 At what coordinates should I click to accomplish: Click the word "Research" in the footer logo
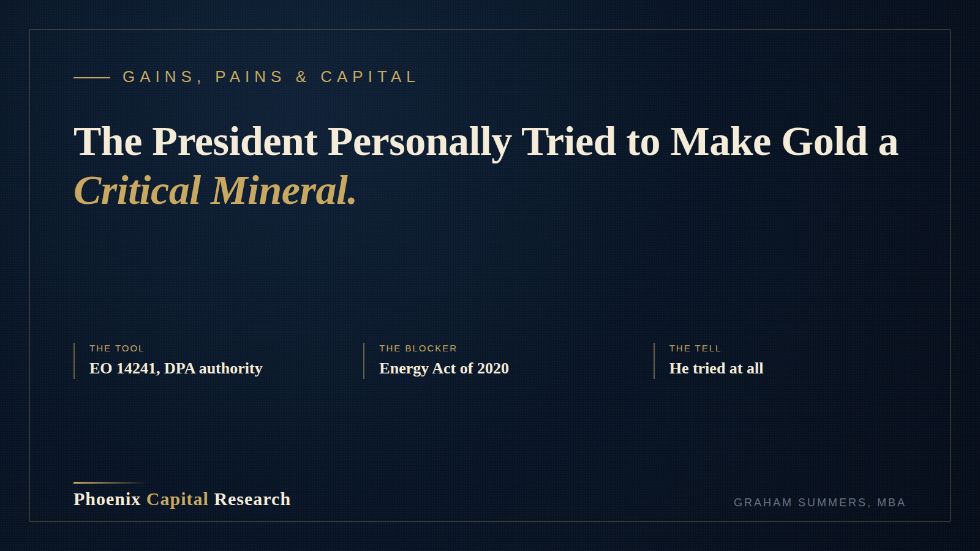pyautogui.click(x=252, y=500)
